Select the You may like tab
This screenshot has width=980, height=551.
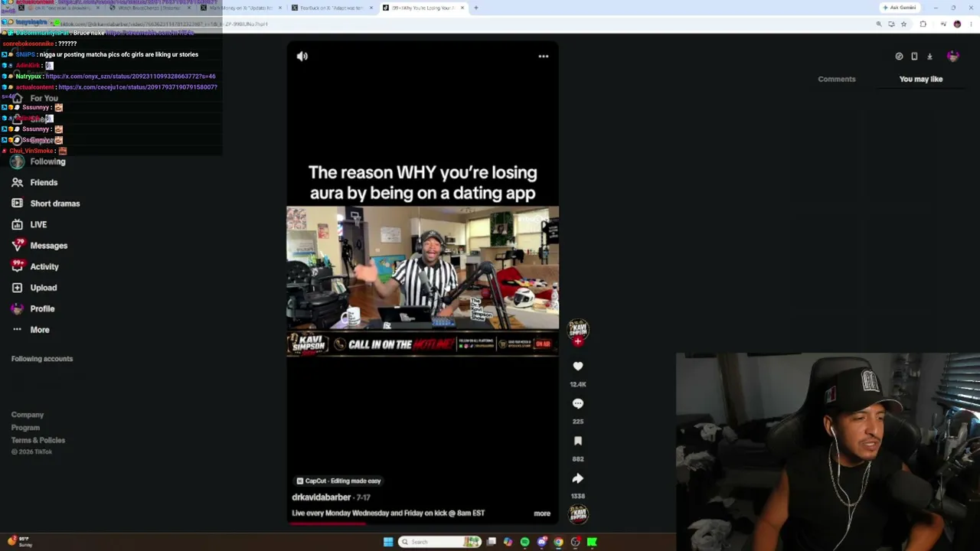point(921,79)
